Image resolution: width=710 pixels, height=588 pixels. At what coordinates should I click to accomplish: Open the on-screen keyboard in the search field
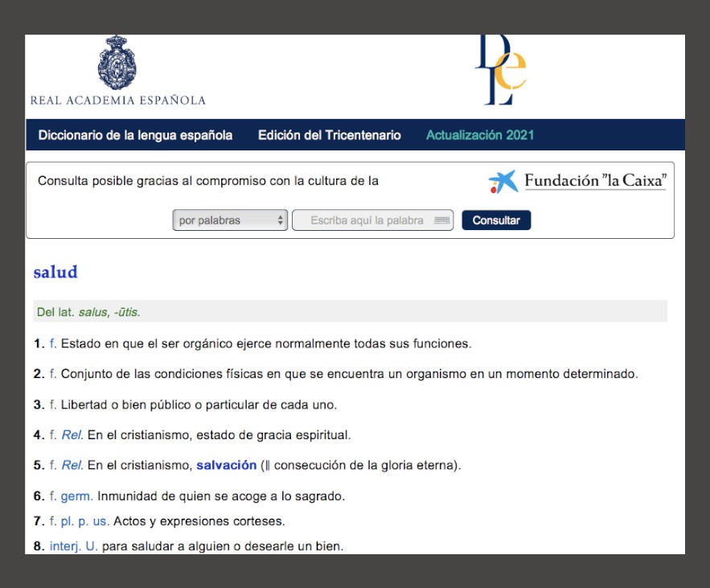click(x=442, y=220)
